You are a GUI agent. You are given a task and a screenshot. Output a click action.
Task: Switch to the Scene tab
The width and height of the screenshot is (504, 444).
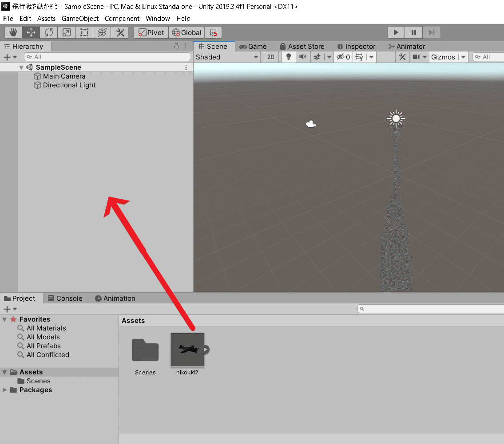pos(213,46)
